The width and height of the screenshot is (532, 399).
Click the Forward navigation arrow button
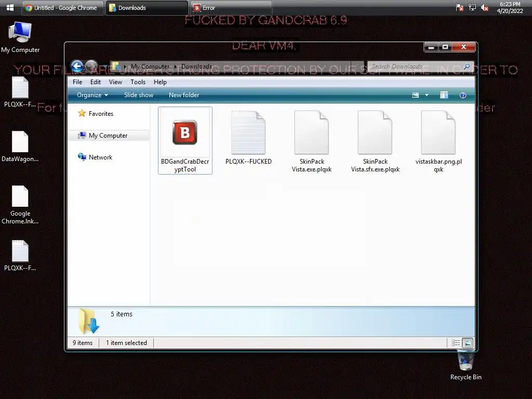(91, 66)
